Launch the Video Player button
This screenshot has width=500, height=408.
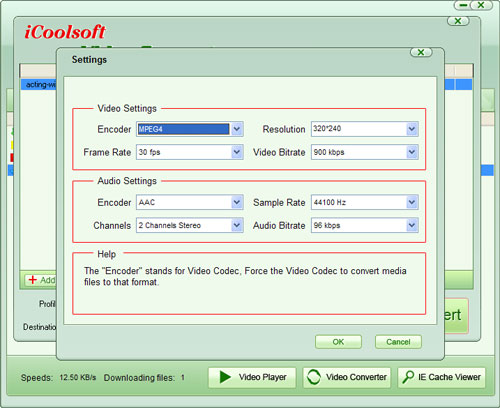click(252, 378)
